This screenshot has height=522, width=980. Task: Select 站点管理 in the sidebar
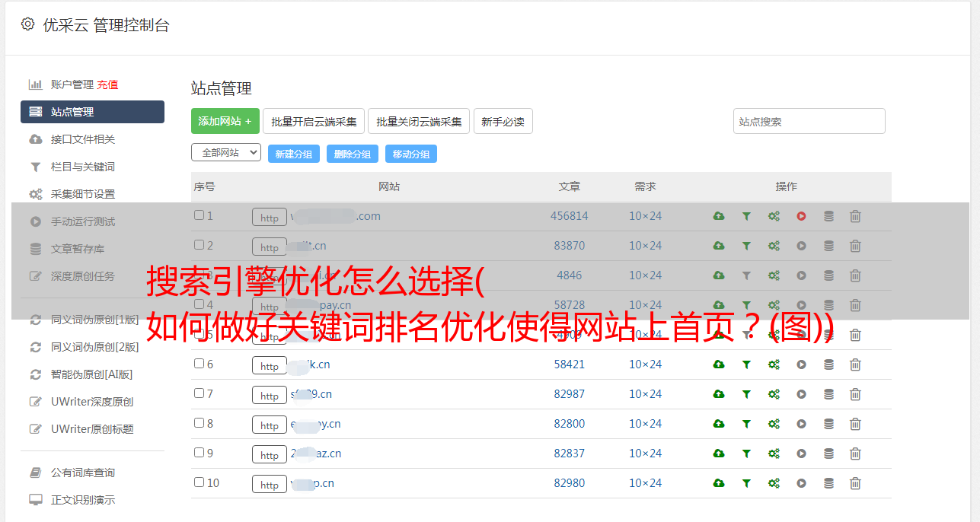tap(92, 112)
